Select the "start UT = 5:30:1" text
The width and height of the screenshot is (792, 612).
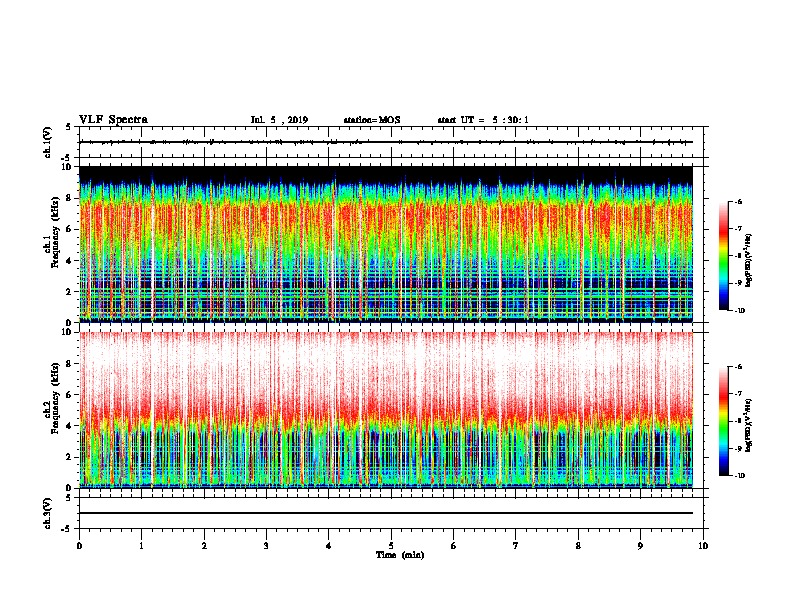click(x=483, y=120)
